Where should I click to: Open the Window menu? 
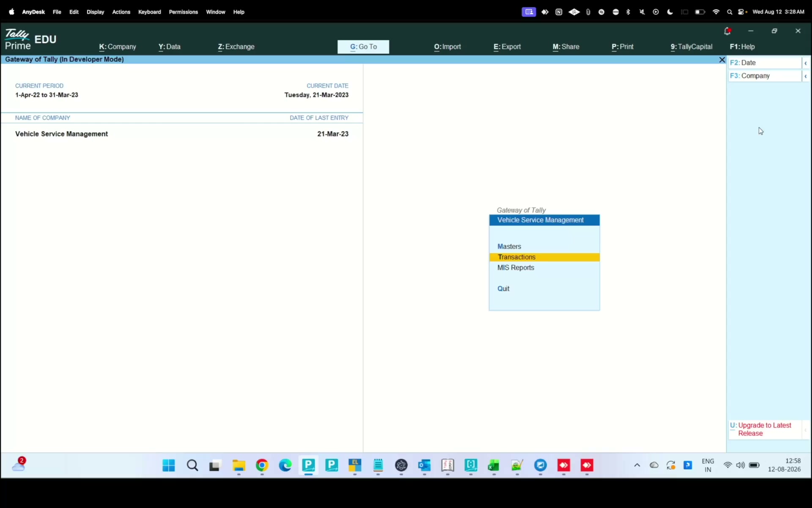[215, 12]
